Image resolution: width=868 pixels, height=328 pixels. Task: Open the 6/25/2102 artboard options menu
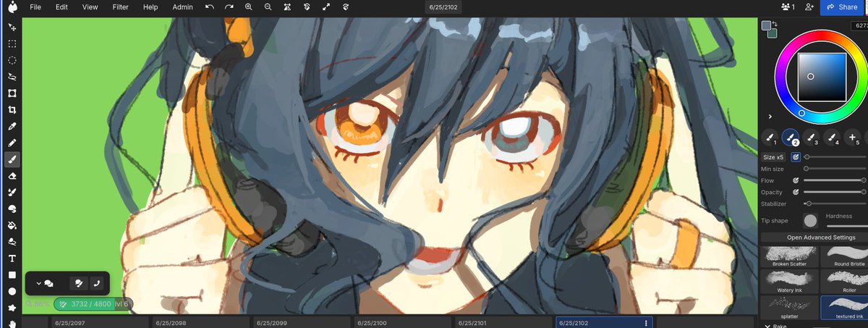pos(646,323)
